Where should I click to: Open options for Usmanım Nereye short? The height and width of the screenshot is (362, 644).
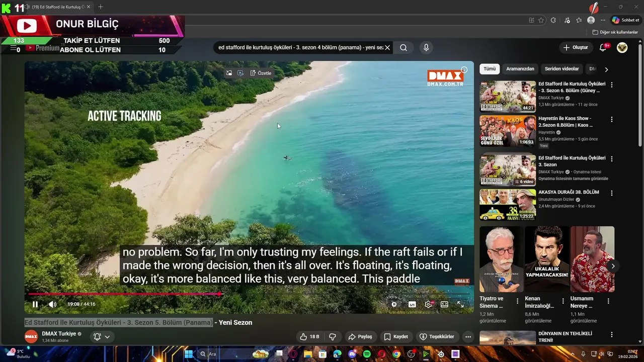(608, 301)
